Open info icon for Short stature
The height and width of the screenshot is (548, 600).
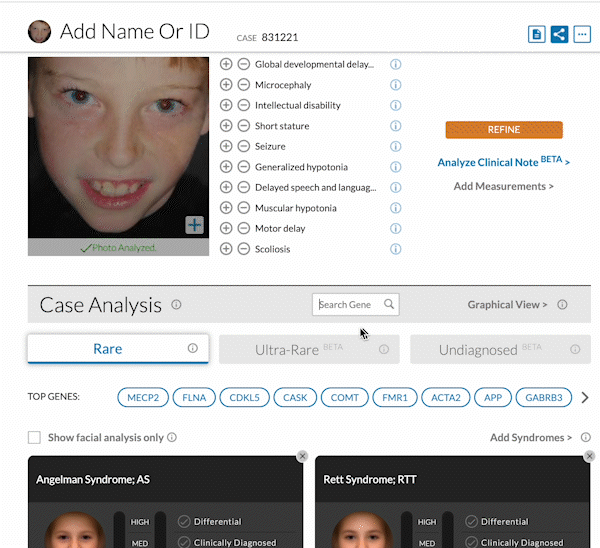coord(395,126)
